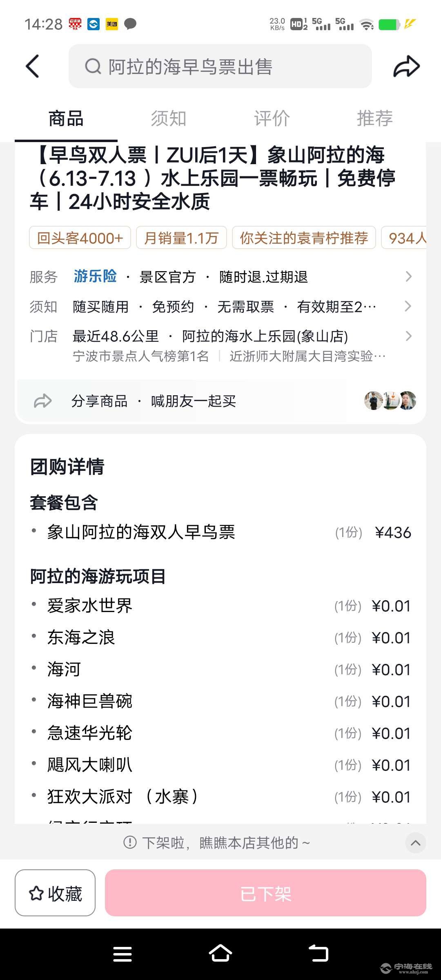Tap info icon beside 下架啦 notice
Screen dimensions: 441x980
[130, 842]
